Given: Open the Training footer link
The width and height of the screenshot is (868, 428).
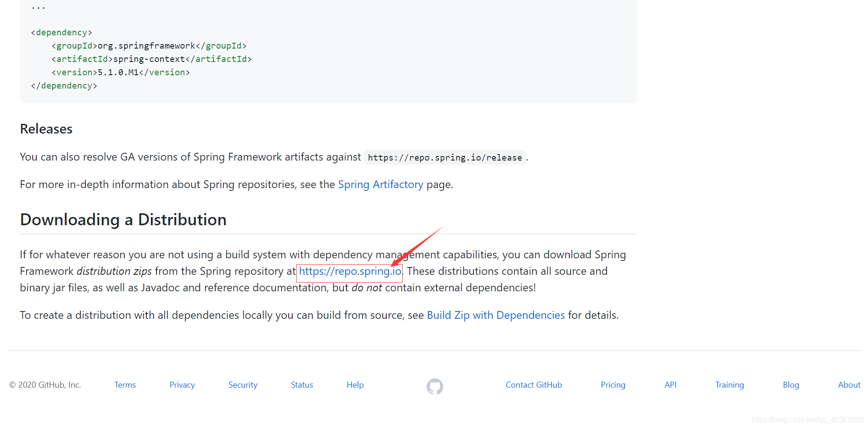Looking at the screenshot, I should pos(729,385).
